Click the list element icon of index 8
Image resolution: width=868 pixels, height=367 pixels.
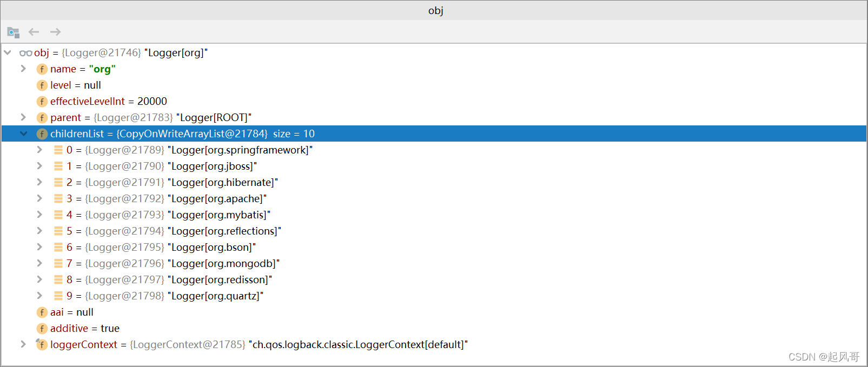(x=58, y=279)
